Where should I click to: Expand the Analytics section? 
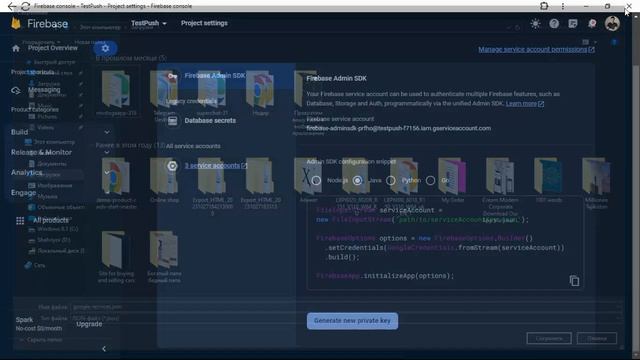(107, 173)
